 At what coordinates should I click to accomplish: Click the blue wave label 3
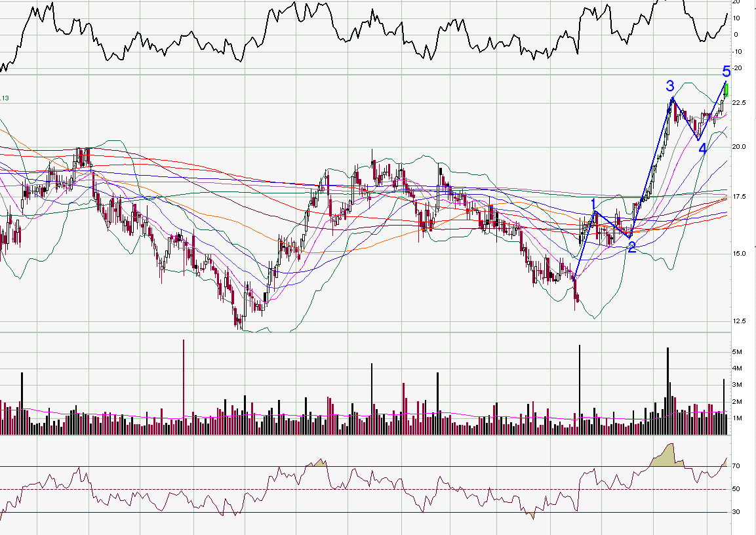click(x=670, y=87)
